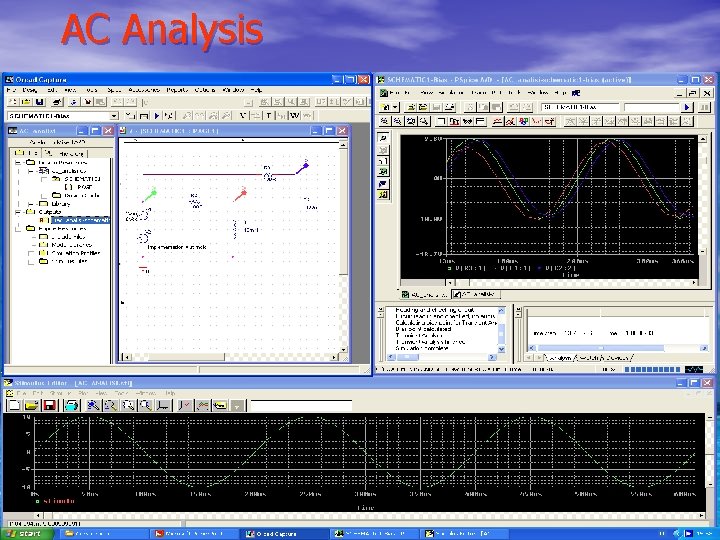Click New document icon in Orcad Capture toolbar

pyautogui.click(x=13, y=101)
